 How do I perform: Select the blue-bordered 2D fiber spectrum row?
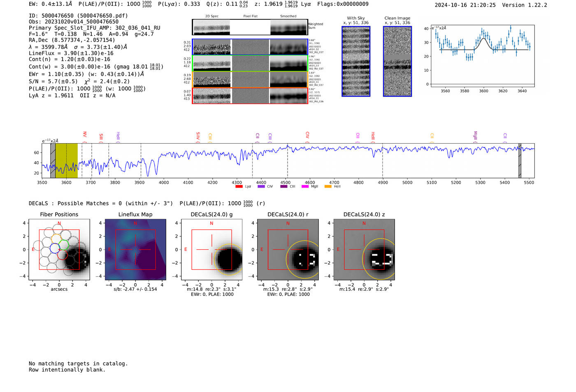[250, 47]
